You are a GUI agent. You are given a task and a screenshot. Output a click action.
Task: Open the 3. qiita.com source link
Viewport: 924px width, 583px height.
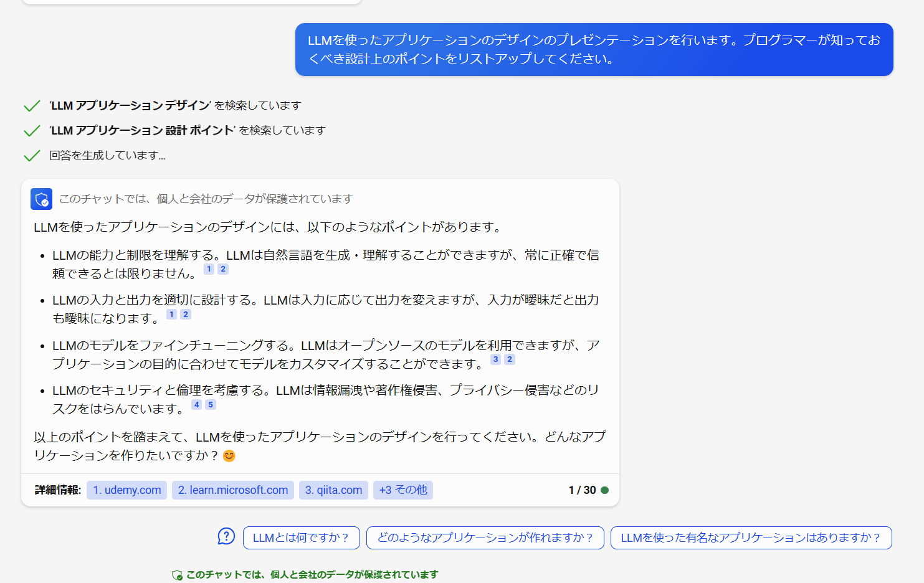333,490
